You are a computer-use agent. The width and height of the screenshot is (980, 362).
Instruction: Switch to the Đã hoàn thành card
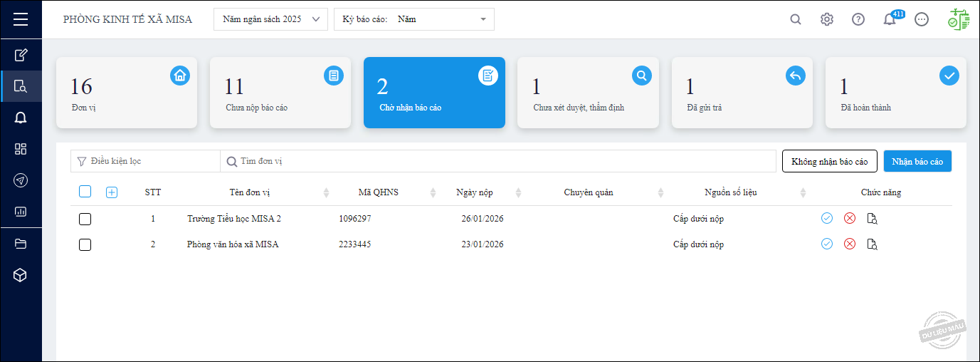(896, 93)
